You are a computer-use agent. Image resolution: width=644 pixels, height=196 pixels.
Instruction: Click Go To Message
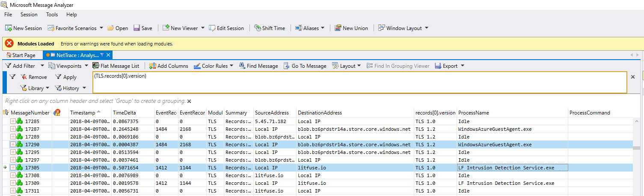pos(305,66)
